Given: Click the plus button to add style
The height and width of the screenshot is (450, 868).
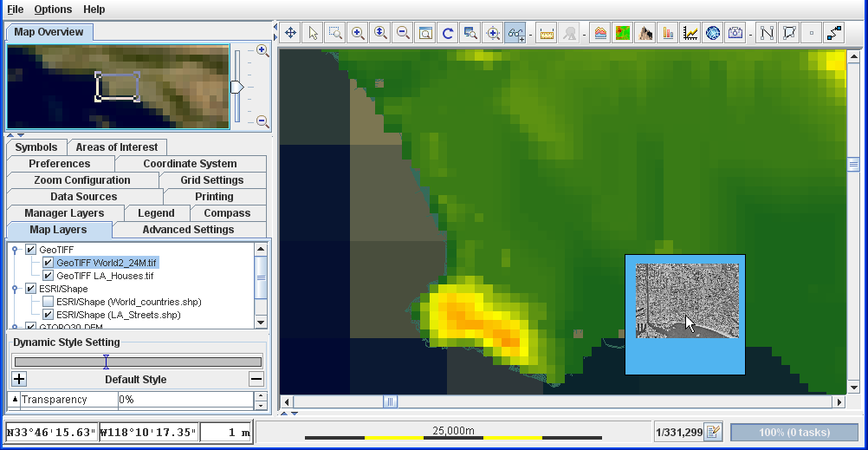Looking at the screenshot, I should click(19, 379).
